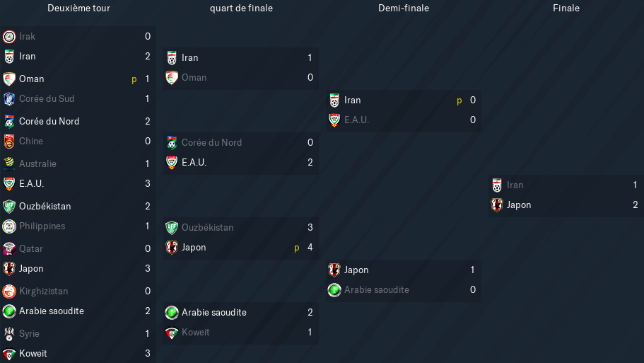This screenshot has width=644, height=363.
Task: Click Kirghizistan team crest
Action: click(9, 291)
